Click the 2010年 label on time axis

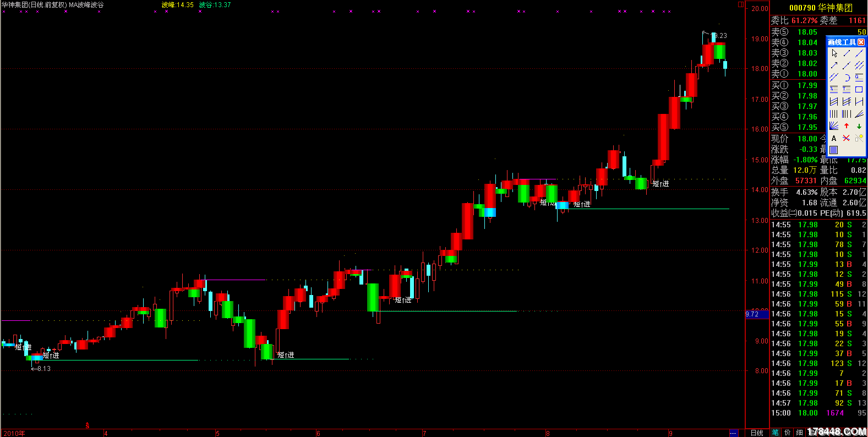(14, 434)
